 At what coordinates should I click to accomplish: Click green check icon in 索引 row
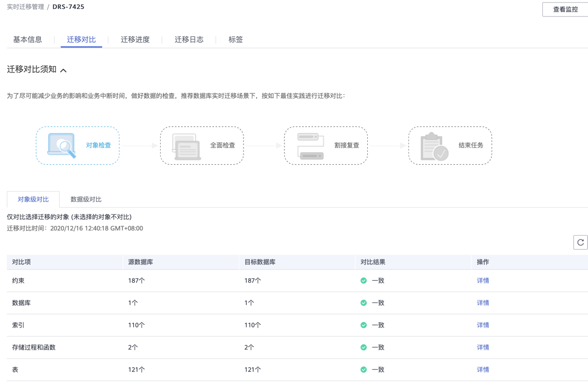pos(364,325)
